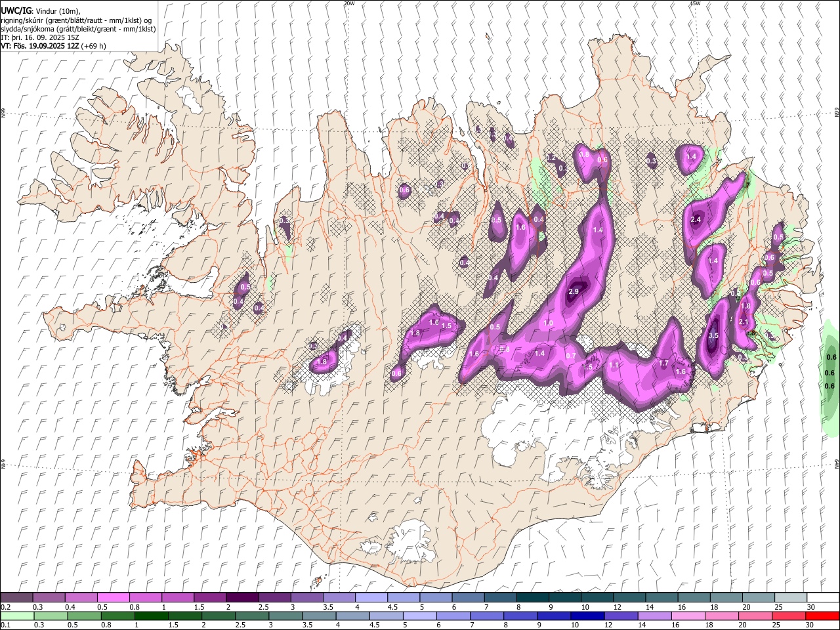
Task: Pick the deep blue swatch between 10 and 12 in the lower legend row
Action: point(587,616)
